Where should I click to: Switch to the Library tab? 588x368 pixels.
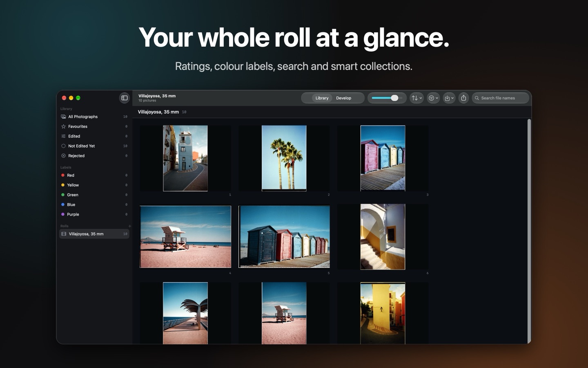(322, 98)
